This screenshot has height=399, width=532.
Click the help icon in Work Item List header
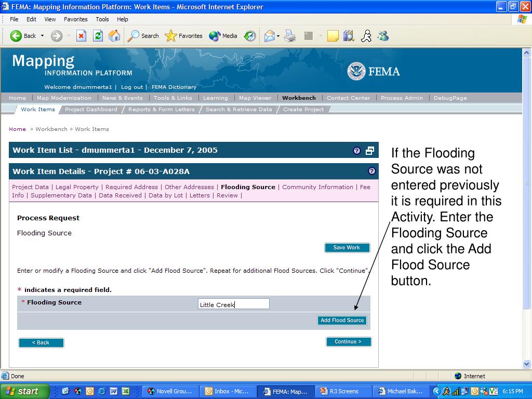pos(356,151)
